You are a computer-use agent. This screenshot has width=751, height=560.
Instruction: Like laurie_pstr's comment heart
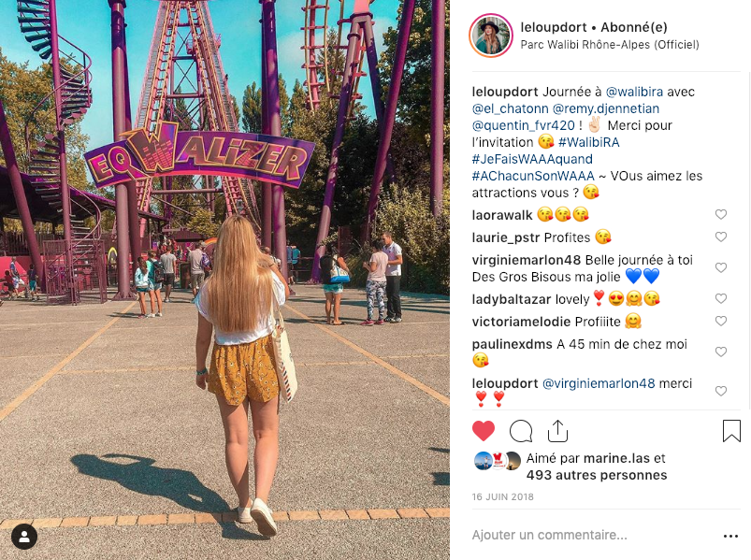point(721,237)
